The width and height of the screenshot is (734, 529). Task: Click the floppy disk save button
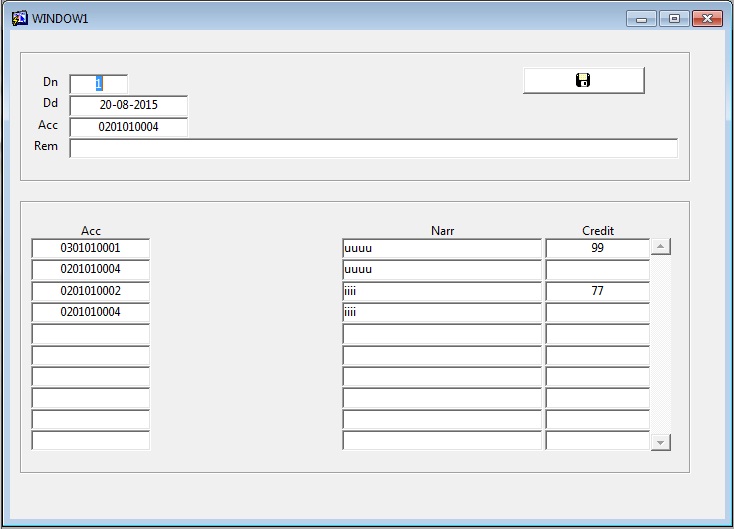(583, 80)
